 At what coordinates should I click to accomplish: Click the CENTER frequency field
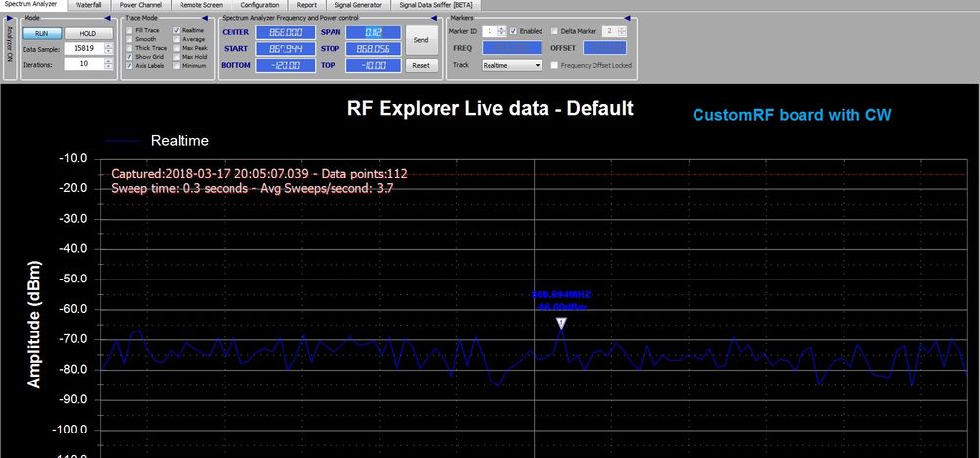pos(285,32)
